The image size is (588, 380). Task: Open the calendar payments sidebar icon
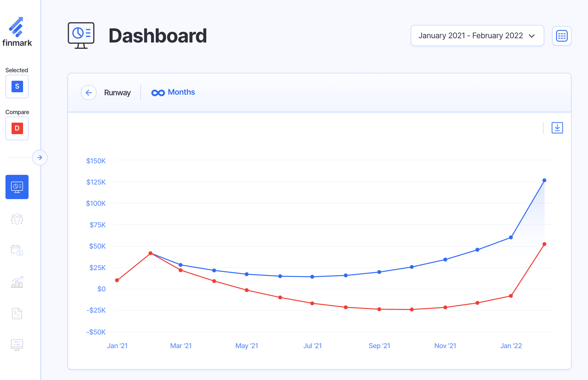click(17, 250)
